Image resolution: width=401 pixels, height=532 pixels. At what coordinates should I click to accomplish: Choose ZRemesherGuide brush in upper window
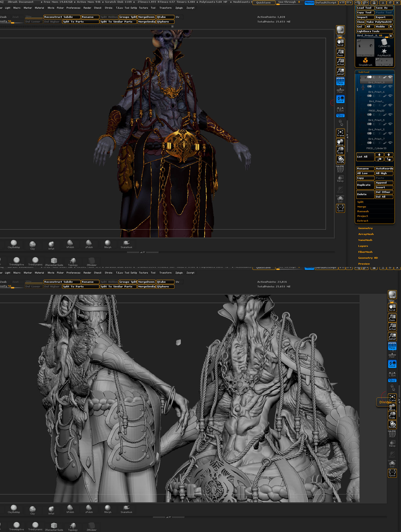(x=54, y=262)
